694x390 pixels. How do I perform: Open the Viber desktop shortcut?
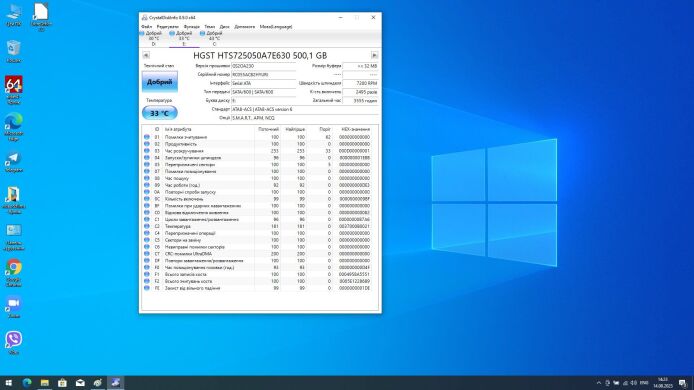pyautogui.click(x=14, y=343)
